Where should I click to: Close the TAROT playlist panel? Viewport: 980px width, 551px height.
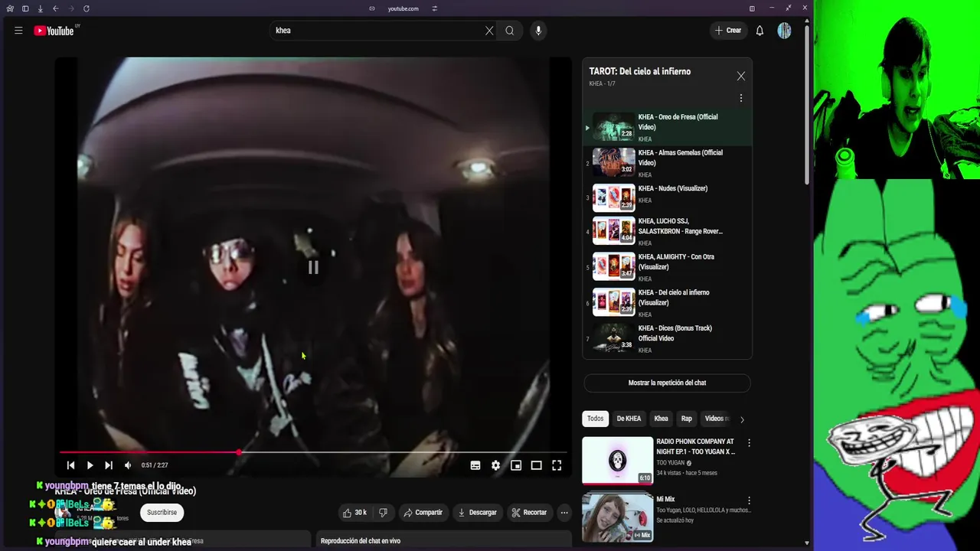tap(740, 76)
